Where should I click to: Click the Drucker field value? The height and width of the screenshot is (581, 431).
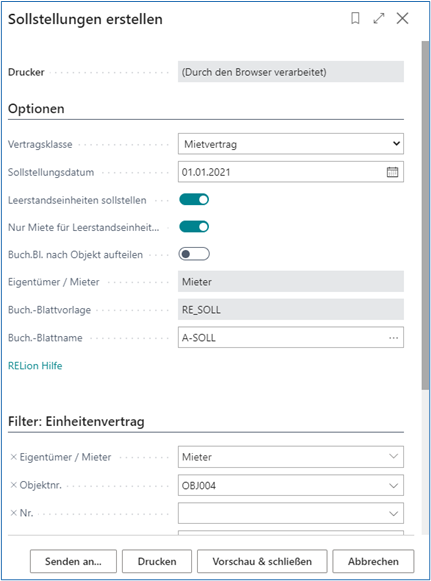click(x=291, y=72)
